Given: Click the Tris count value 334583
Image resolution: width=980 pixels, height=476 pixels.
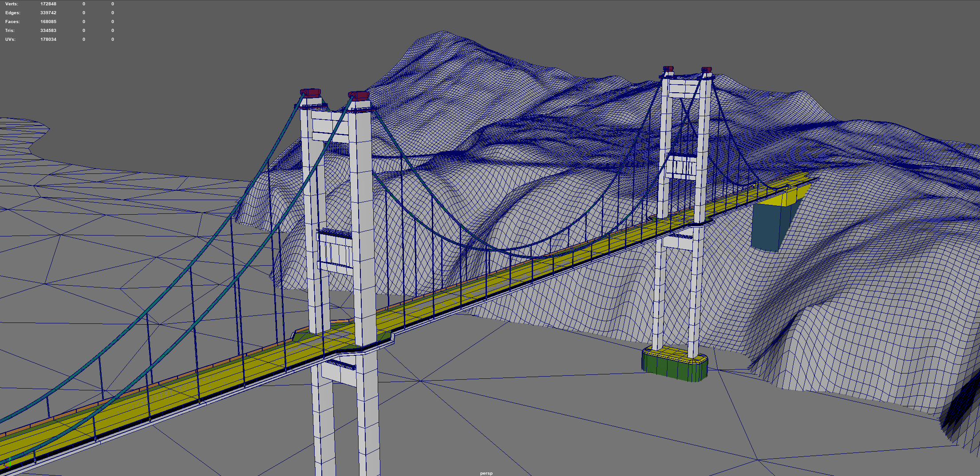Looking at the screenshot, I should tap(48, 31).
